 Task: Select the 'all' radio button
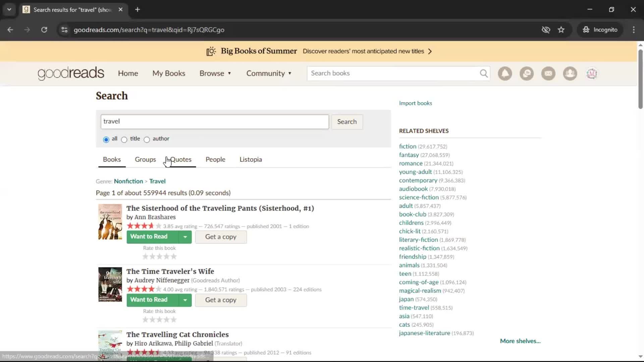[106, 139]
